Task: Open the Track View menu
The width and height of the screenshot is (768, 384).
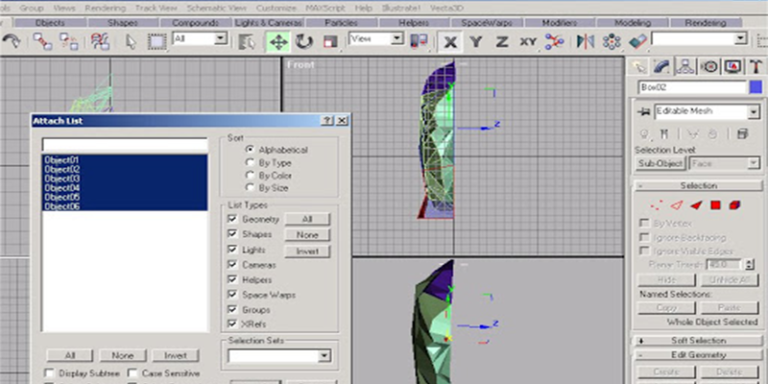Action: 156,8
